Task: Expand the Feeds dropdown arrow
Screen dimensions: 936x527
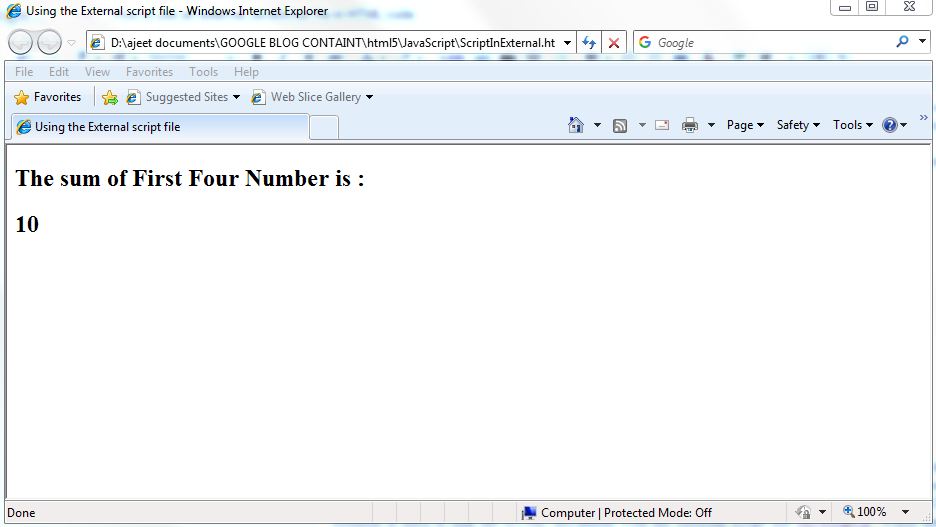Action: coord(642,125)
